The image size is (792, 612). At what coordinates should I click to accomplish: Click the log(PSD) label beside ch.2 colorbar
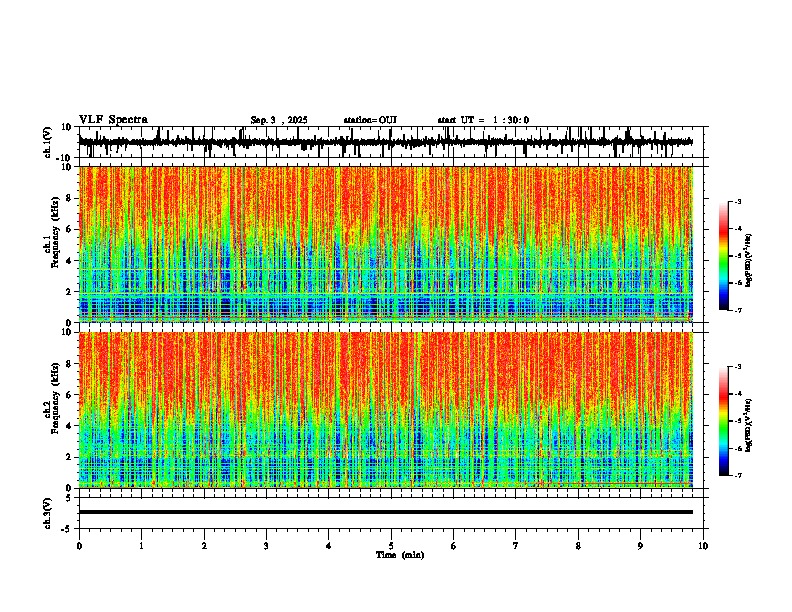tap(749, 425)
